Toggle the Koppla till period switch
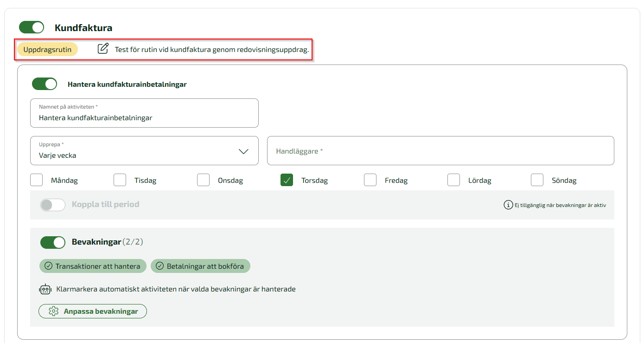The image size is (644, 343). (53, 205)
